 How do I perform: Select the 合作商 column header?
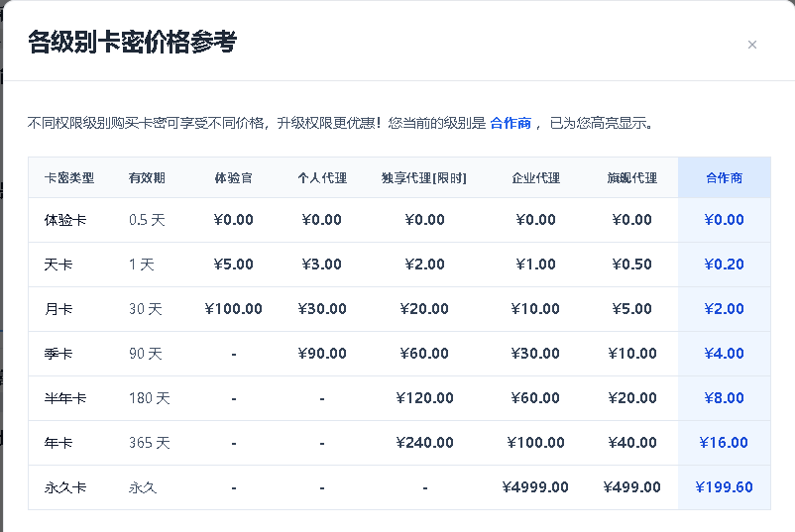click(x=724, y=178)
